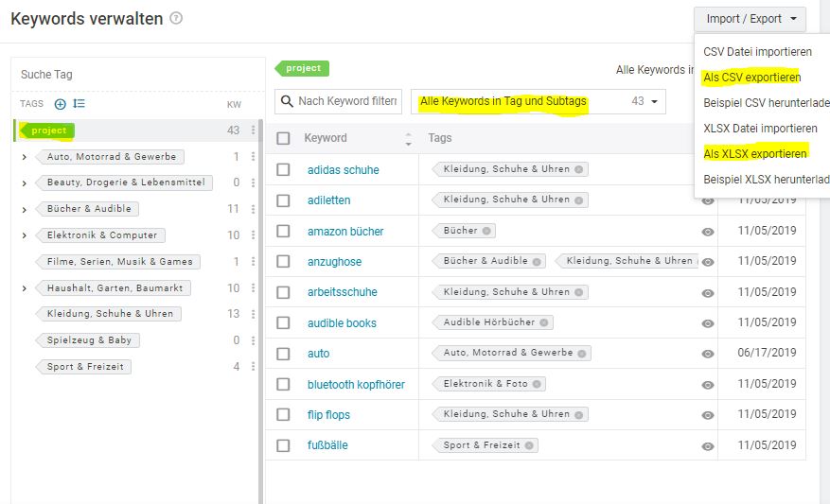Check the audible books row
830x504 pixels.
pos(283,322)
